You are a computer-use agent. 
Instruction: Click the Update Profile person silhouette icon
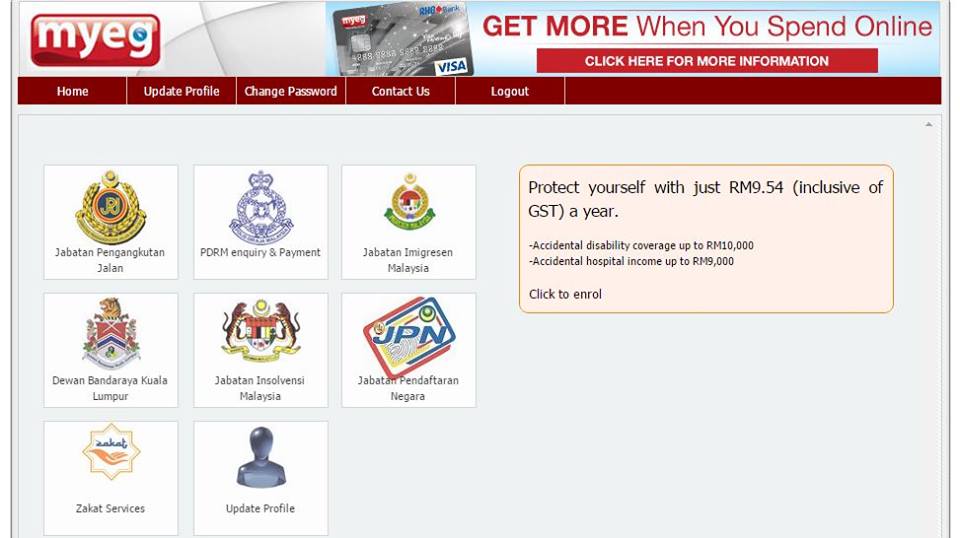pos(261,457)
